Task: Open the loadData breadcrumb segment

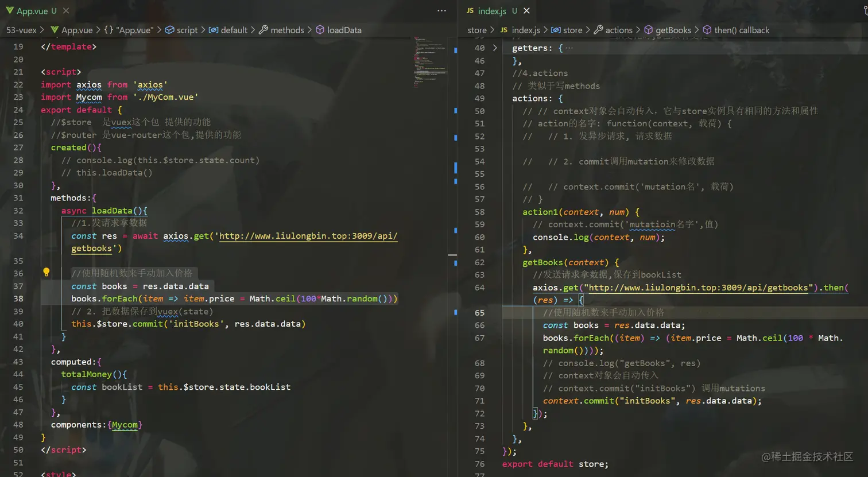Action: click(x=339, y=30)
